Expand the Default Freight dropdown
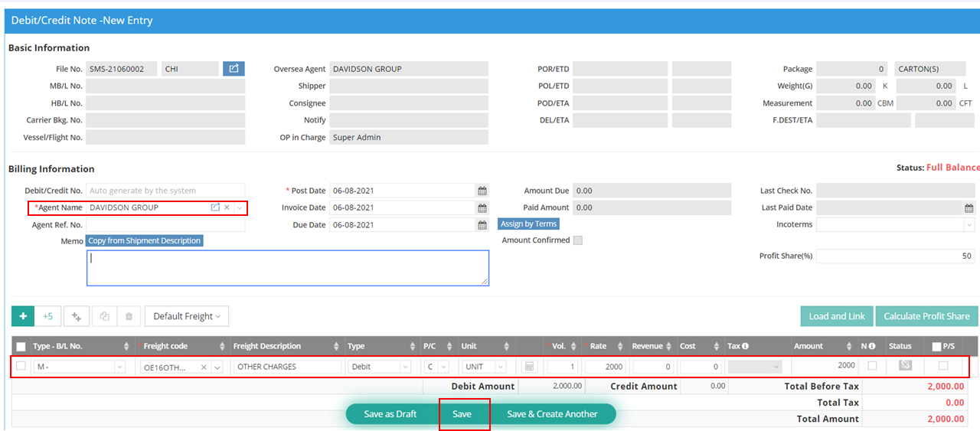 pyautogui.click(x=186, y=316)
